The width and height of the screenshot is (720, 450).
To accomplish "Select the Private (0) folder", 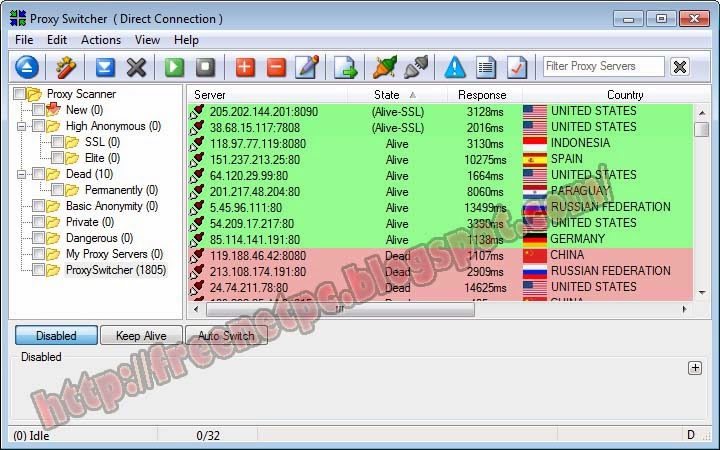I will coord(90,222).
